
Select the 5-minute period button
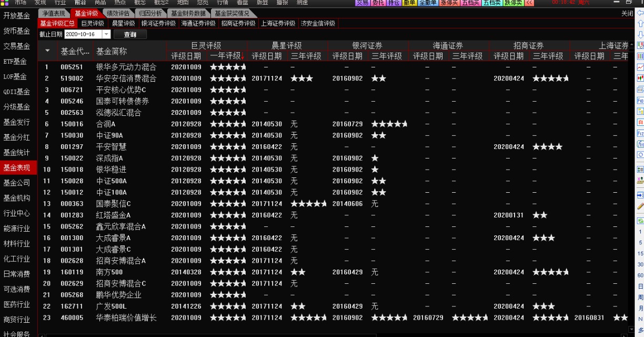click(640, 243)
